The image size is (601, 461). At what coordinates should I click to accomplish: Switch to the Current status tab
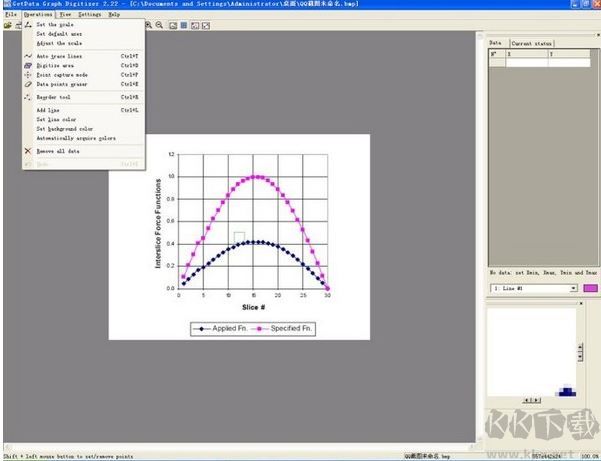[x=530, y=44]
